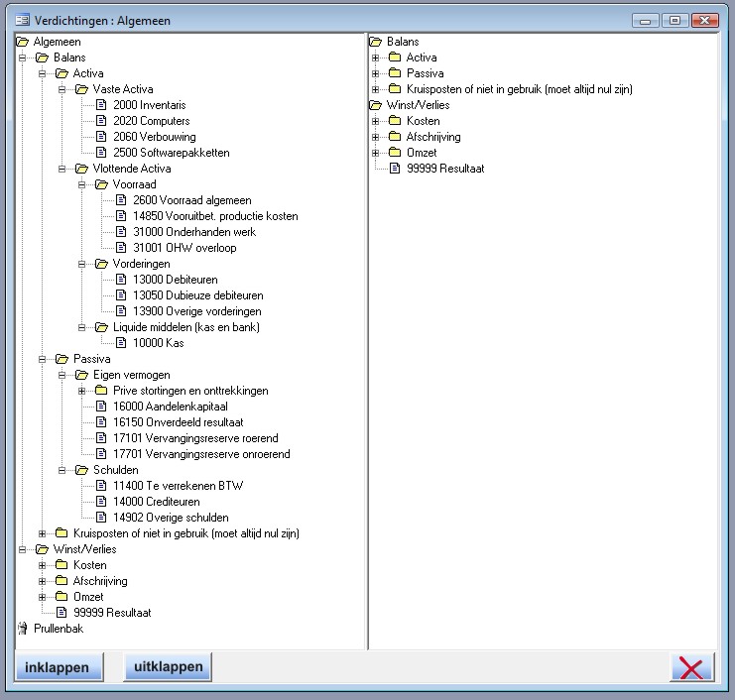This screenshot has height=700, width=735.
Task: Click the document icon of 2600 Voorraad algemeen
Action: coord(121,200)
